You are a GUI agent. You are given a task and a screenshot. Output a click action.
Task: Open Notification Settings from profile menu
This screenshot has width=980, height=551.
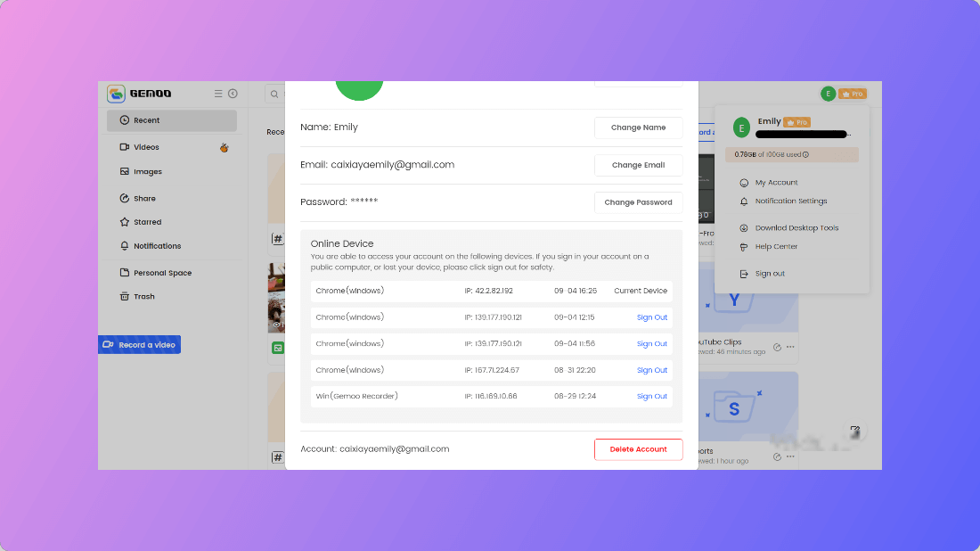pos(790,201)
